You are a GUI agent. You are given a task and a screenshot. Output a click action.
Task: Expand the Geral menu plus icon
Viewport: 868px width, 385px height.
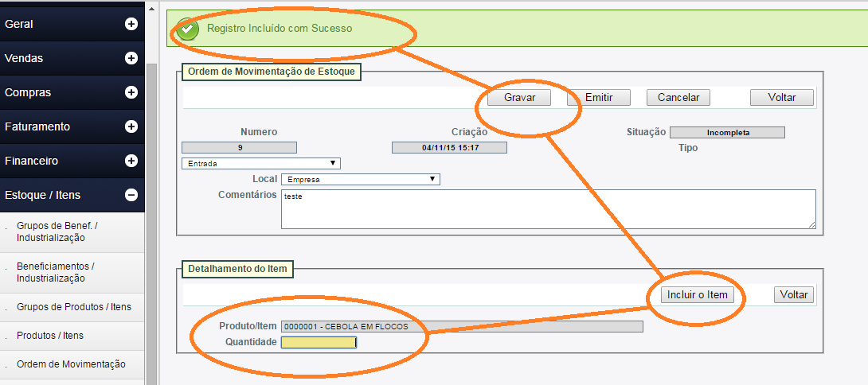(x=131, y=24)
